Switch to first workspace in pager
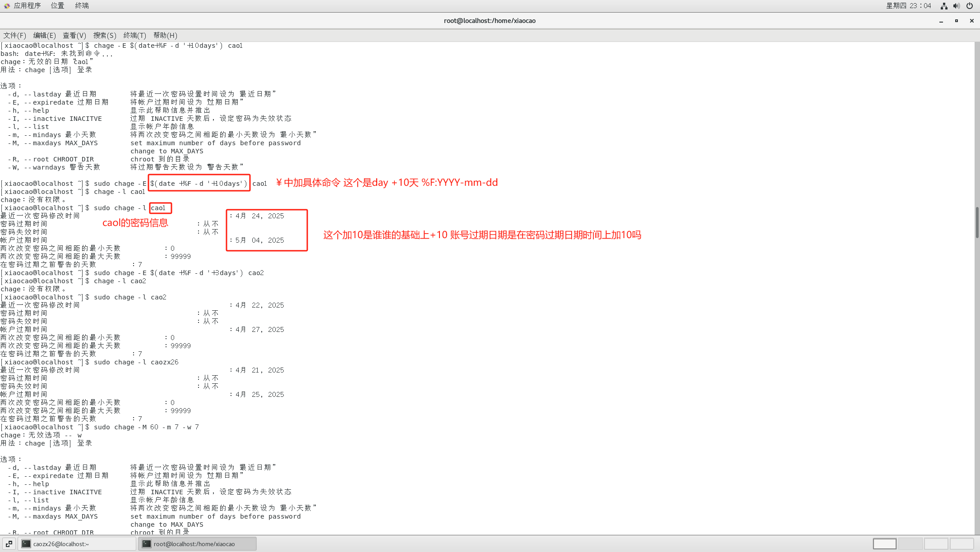The image size is (980, 552). tap(884, 544)
